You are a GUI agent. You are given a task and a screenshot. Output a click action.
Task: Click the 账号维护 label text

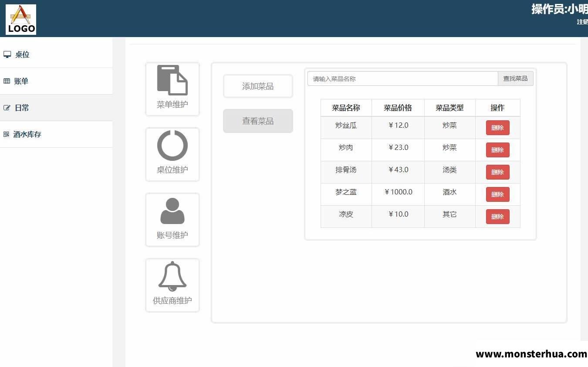(172, 235)
